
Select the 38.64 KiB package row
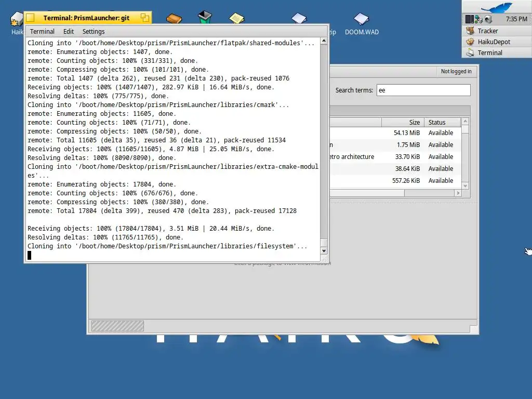coord(395,169)
